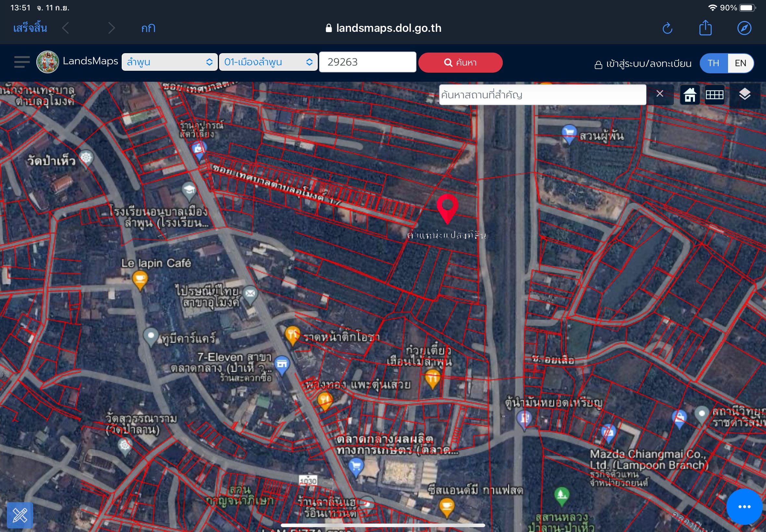Open the hamburger menu beside LandsMaps logo
The width and height of the screenshot is (766, 532).
22,62
